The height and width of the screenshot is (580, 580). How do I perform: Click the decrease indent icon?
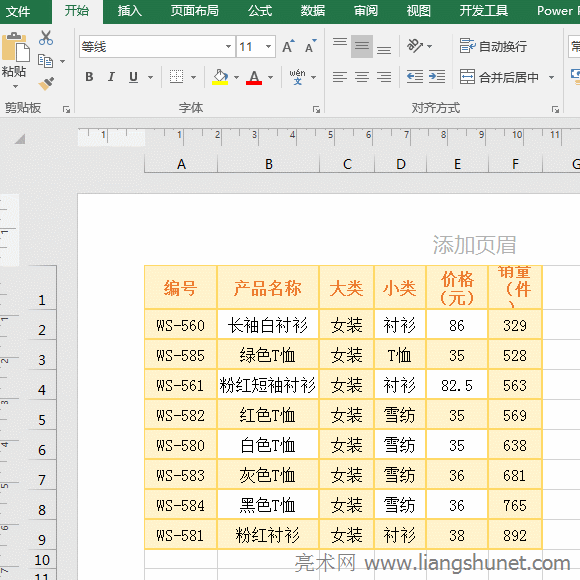[415, 77]
